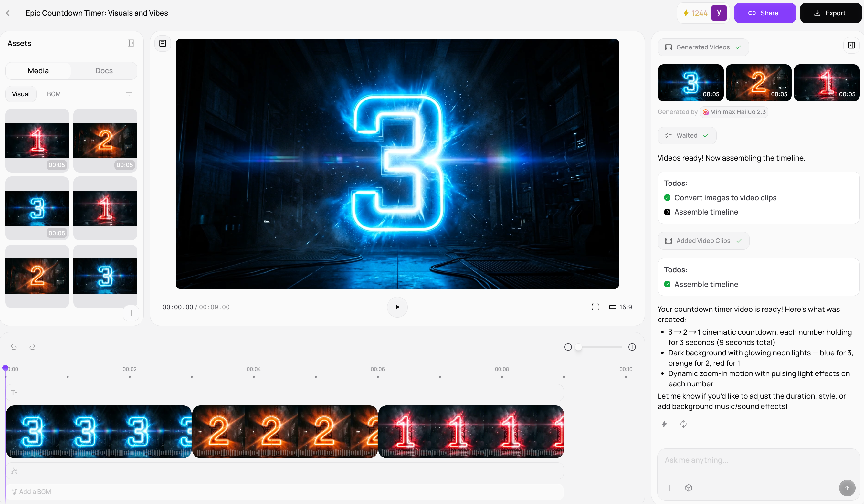Undo the last timeline action
Viewport: 864px width, 504px height.
tap(14, 347)
